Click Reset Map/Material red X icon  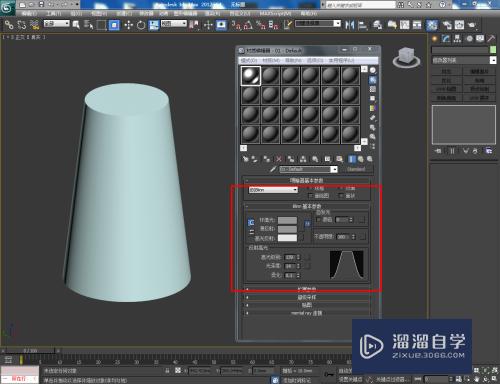point(279,159)
